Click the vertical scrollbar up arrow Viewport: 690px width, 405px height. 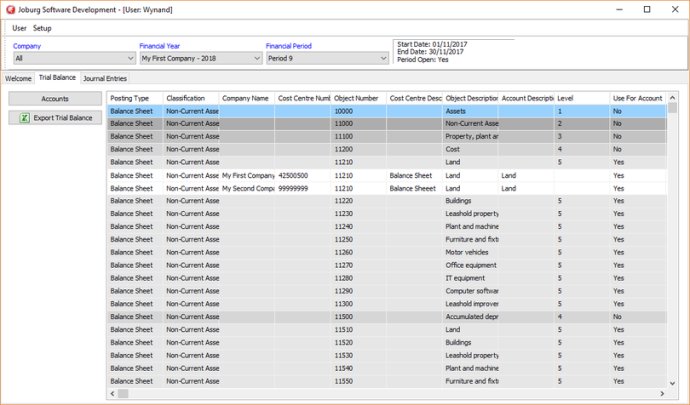(x=672, y=98)
